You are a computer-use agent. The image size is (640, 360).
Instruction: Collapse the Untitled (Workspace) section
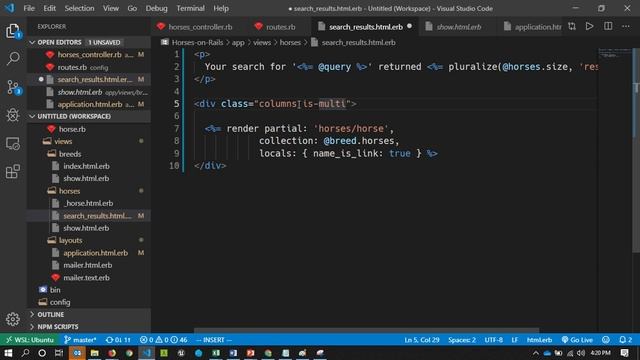73,116
